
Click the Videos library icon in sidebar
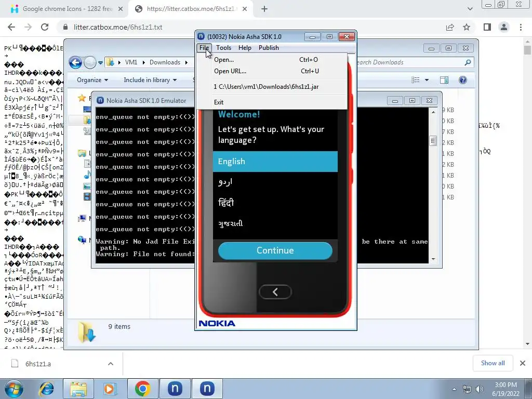coord(87,196)
